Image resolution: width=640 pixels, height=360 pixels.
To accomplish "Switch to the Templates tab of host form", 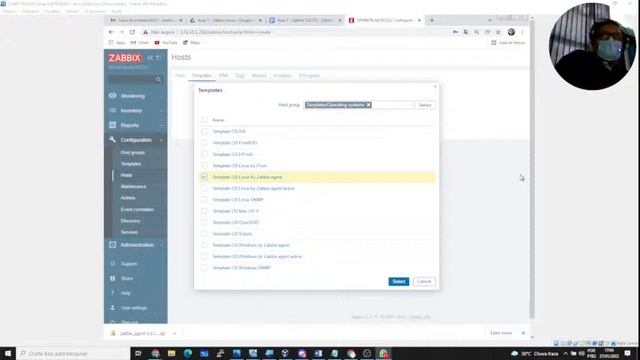I will tap(202, 76).
